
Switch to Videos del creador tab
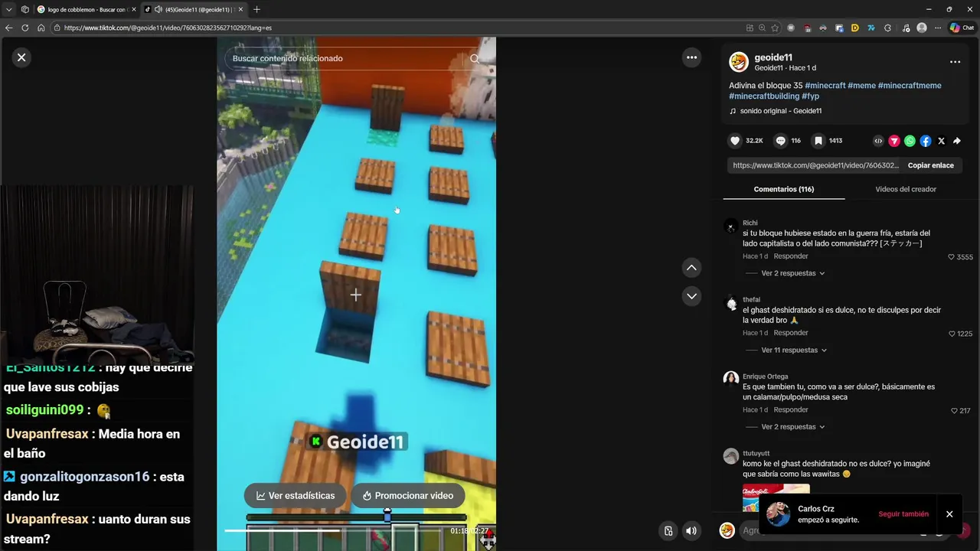coord(906,189)
